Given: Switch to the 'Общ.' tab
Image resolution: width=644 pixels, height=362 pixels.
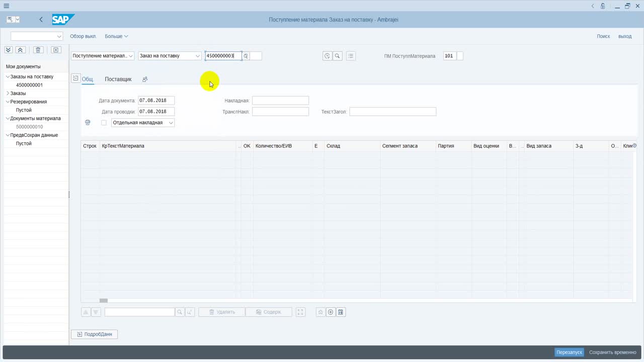Looking at the screenshot, I should point(88,79).
